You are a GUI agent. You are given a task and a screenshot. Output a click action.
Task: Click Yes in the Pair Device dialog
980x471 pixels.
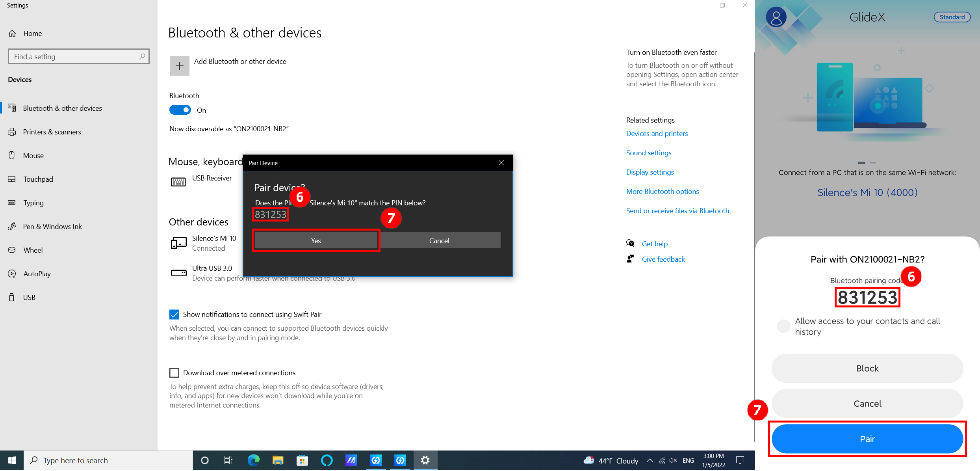(316, 240)
